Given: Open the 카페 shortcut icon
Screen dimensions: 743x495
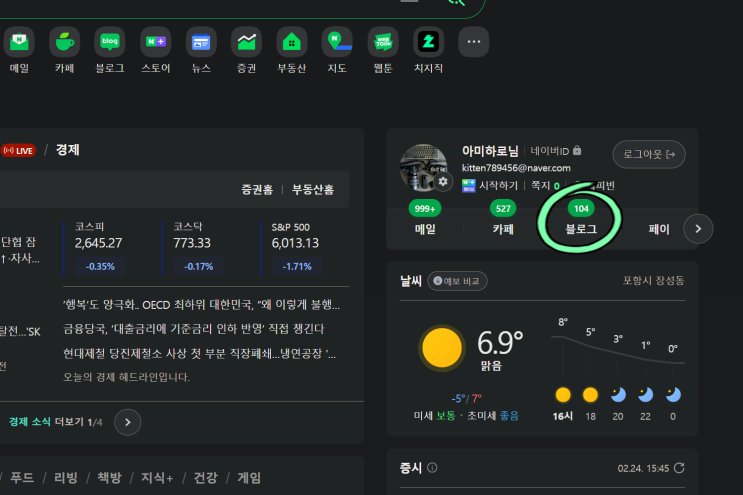Looking at the screenshot, I should (64, 42).
